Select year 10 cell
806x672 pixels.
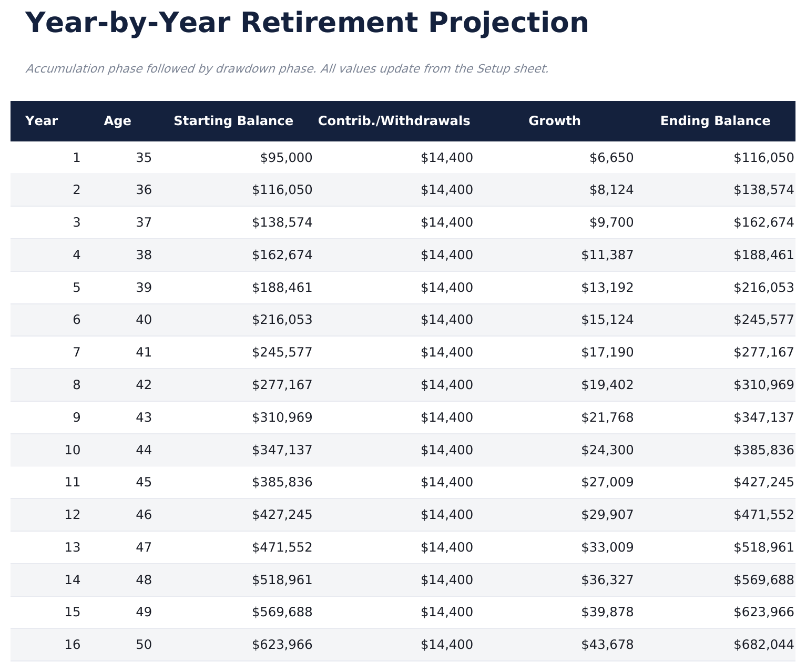click(73, 450)
